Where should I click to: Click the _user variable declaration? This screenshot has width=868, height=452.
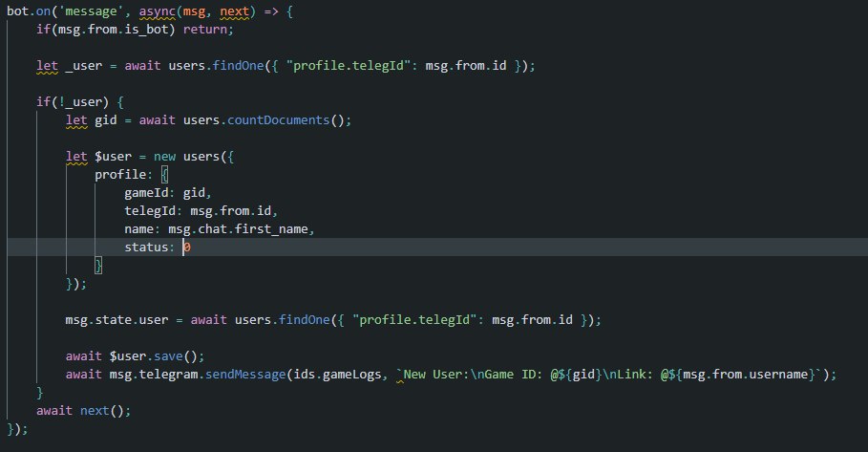pyautogui.click(x=84, y=66)
